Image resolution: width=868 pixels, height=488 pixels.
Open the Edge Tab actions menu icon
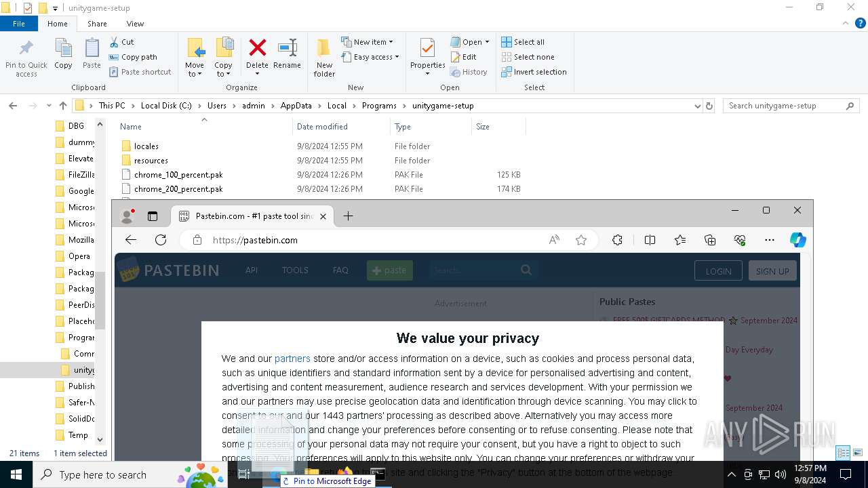[153, 216]
